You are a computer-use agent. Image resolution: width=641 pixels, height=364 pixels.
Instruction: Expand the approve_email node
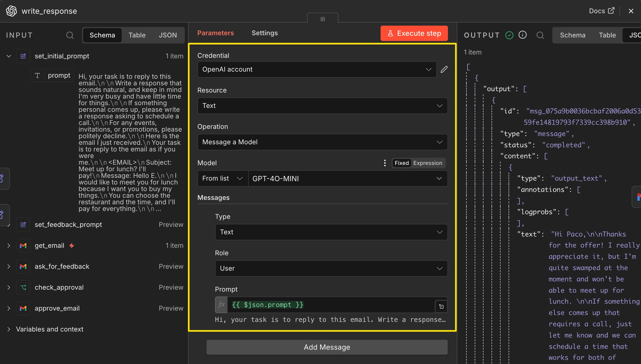(9, 308)
